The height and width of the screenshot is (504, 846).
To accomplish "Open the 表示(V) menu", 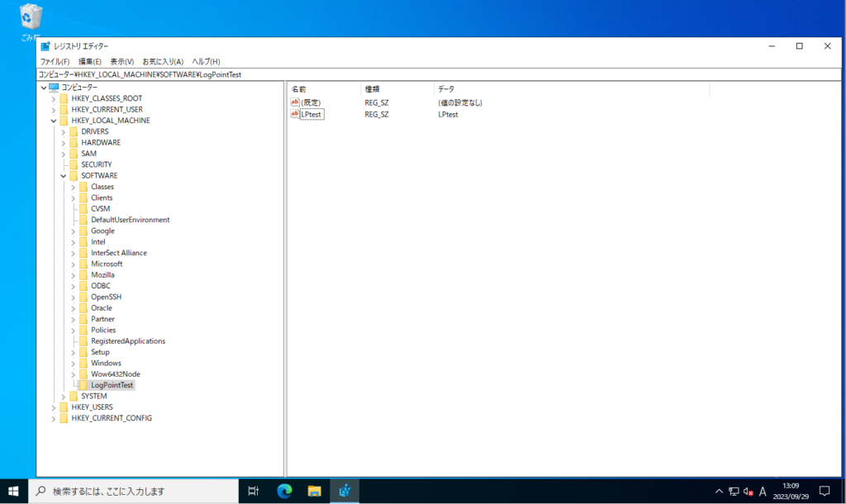I will coord(122,61).
